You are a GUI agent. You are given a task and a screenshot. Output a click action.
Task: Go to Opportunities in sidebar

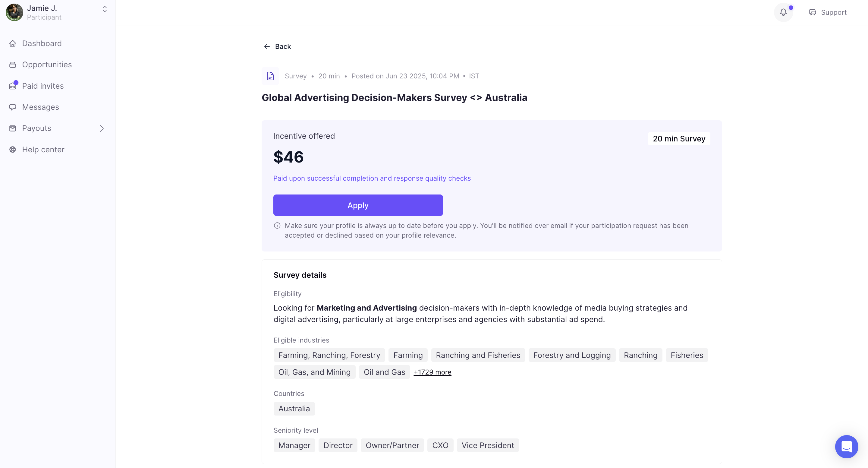47,65
